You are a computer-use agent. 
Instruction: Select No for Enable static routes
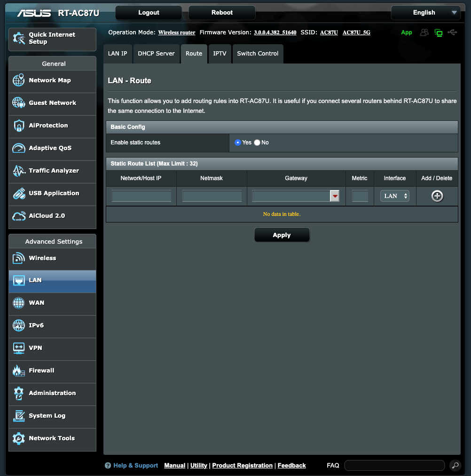pyautogui.click(x=257, y=142)
